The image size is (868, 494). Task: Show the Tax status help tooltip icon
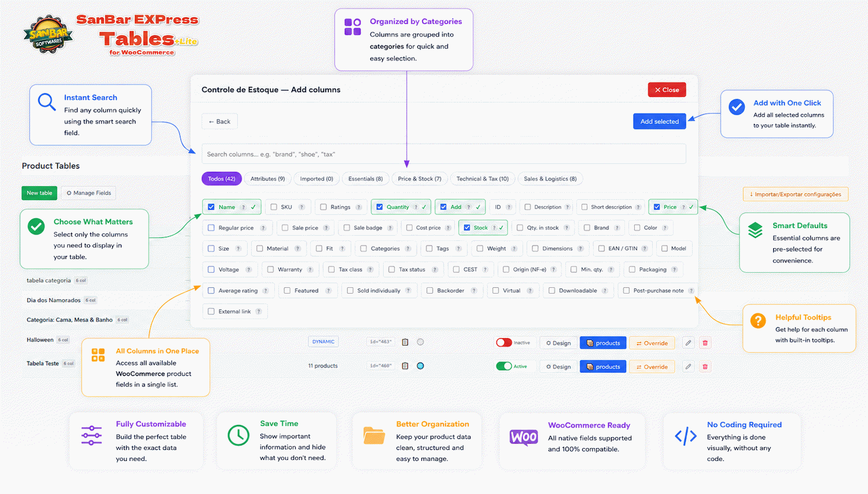[x=435, y=270]
